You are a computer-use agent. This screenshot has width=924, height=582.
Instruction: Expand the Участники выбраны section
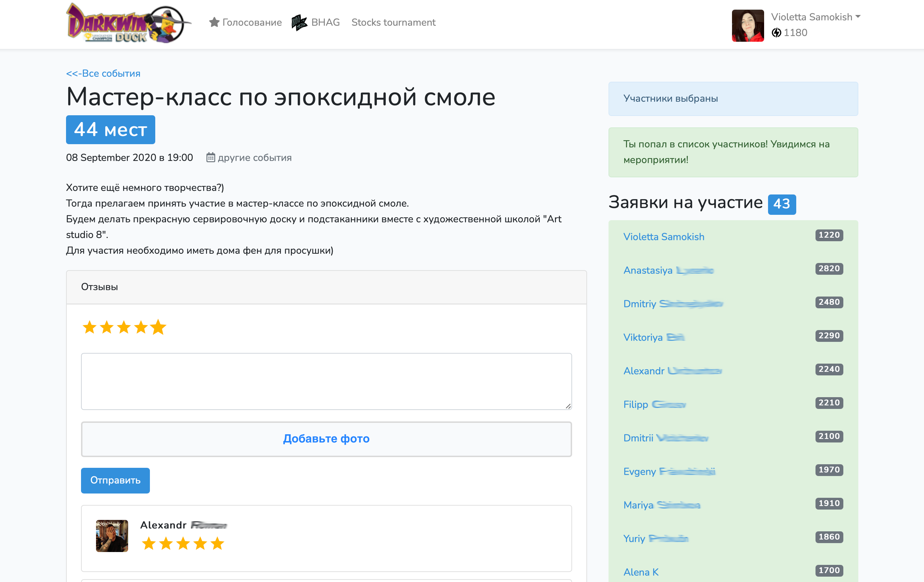(670, 98)
